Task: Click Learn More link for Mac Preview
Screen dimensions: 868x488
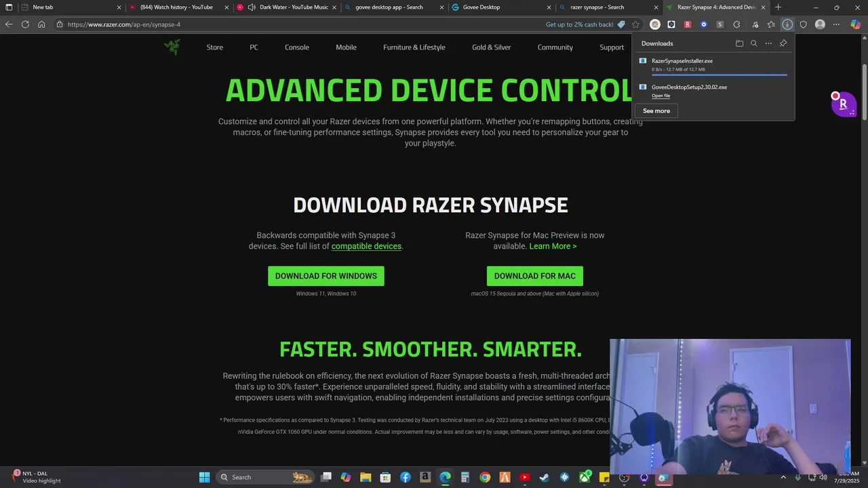Action: coord(553,246)
